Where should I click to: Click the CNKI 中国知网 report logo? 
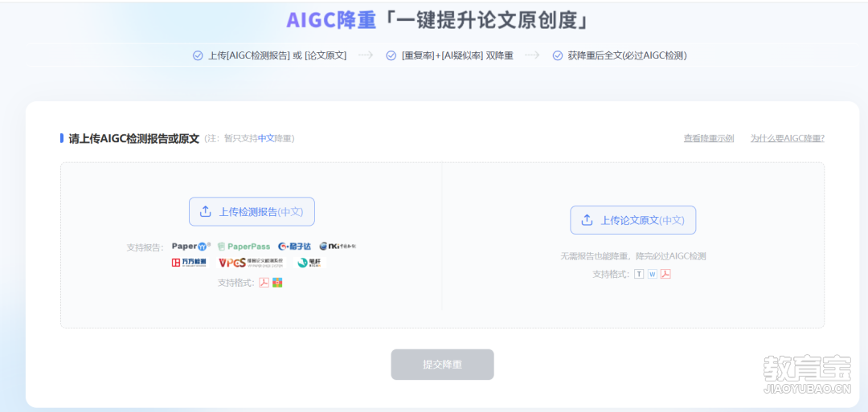(338, 246)
